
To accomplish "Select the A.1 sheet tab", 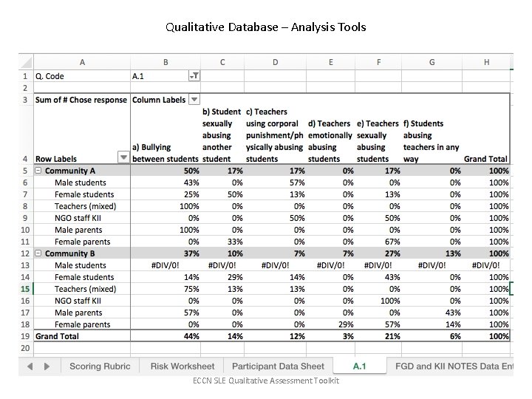I will click(x=360, y=366).
